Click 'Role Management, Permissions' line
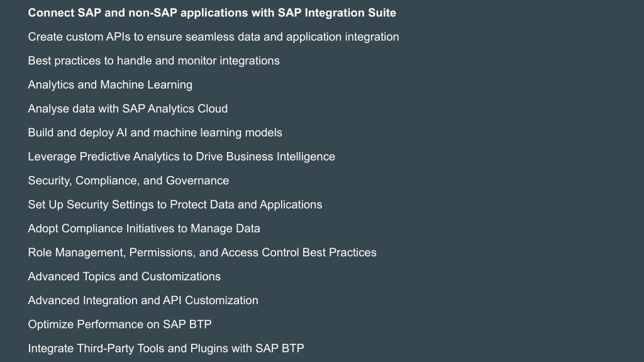This screenshot has width=644, height=362. coord(202,253)
